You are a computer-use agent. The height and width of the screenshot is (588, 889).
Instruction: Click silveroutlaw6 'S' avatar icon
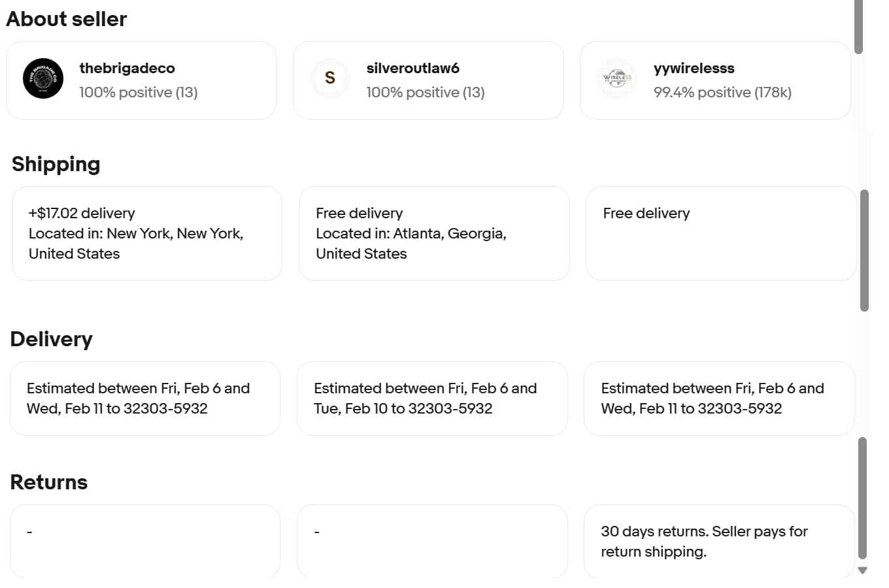click(330, 78)
